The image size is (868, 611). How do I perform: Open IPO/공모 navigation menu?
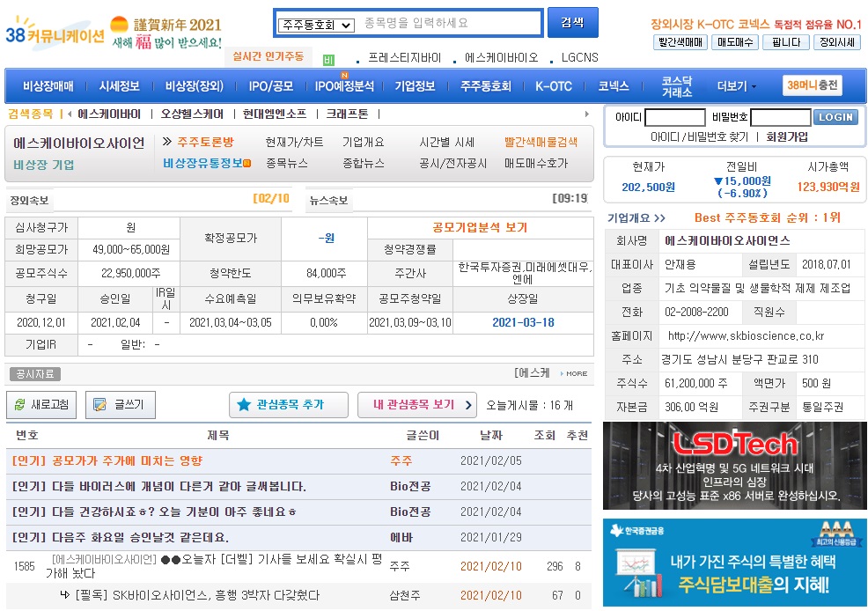(270, 85)
